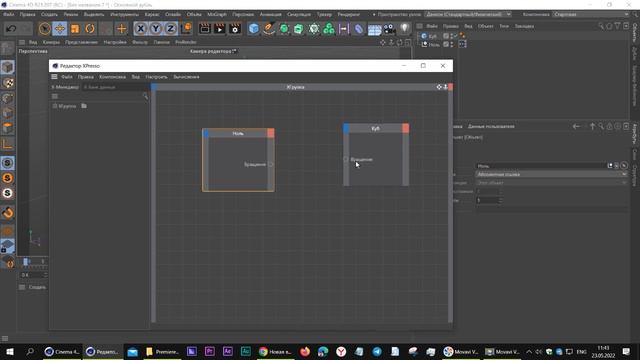Open the MoGraph menu
This screenshot has height=360, width=640.
[217, 14]
